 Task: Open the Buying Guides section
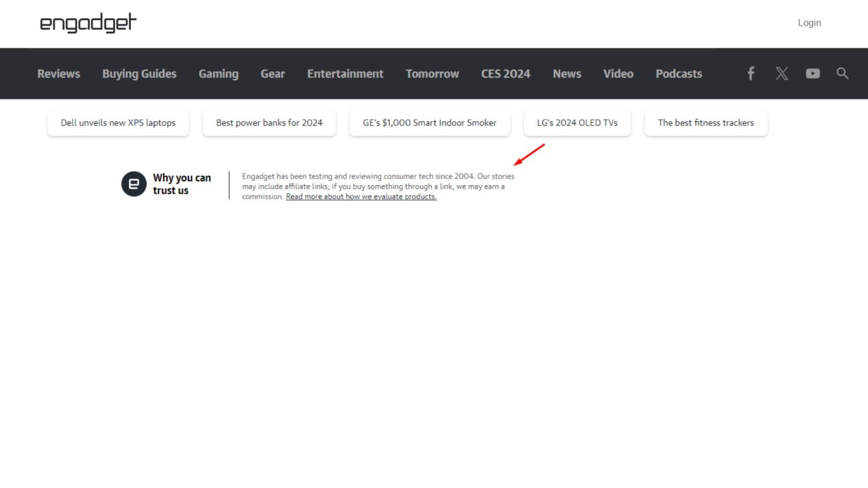click(139, 73)
